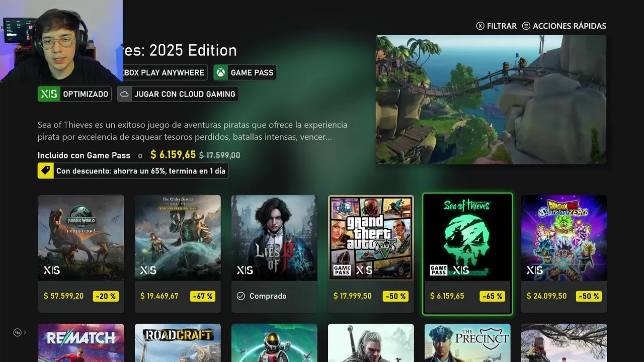Select the Xbox Play Anywhere tag
The width and height of the screenshot is (644, 362).
[x=164, y=72]
